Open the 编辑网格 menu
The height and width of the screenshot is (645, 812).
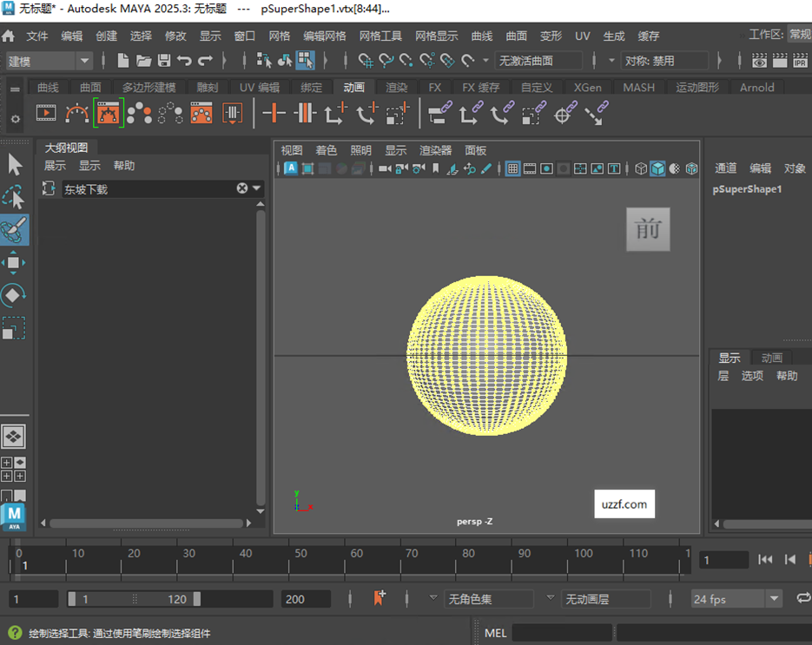point(325,36)
